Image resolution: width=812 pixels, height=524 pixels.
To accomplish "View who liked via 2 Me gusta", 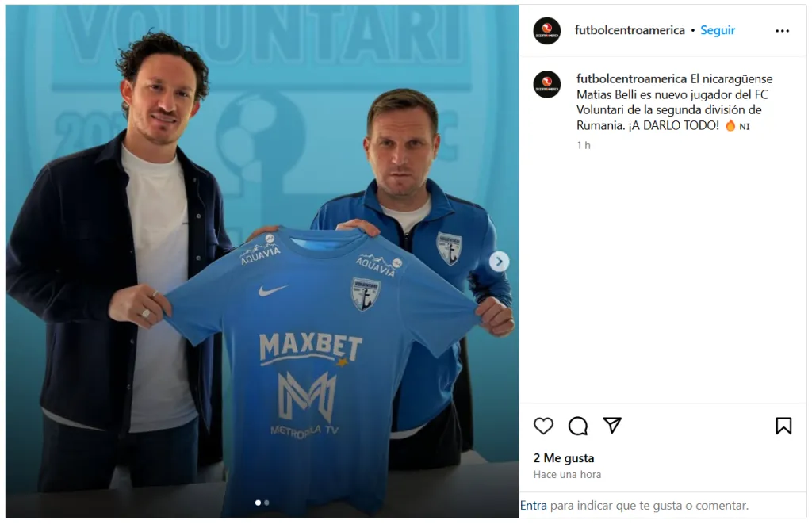I will click(564, 457).
